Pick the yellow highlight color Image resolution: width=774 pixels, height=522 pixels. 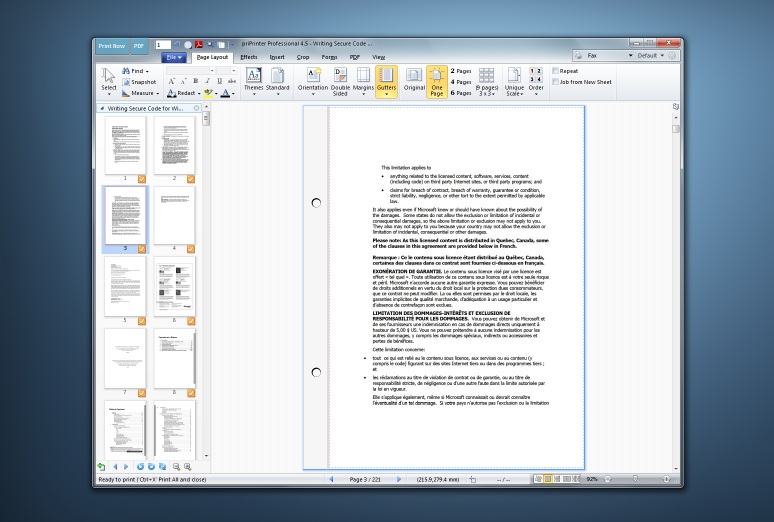(208, 93)
